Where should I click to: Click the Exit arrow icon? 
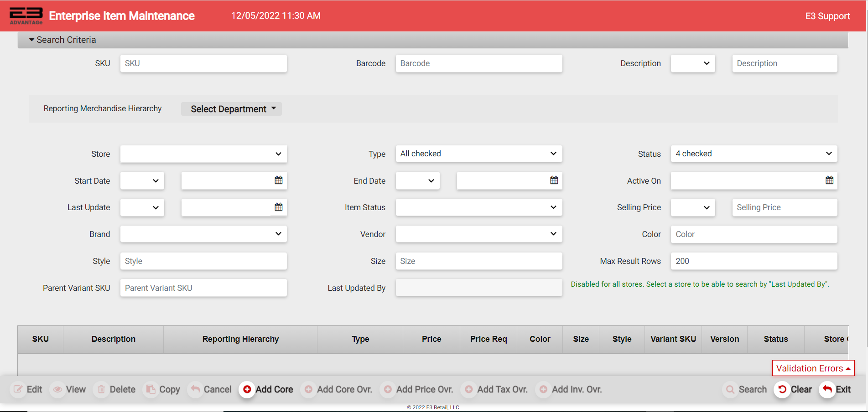click(x=827, y=389)
